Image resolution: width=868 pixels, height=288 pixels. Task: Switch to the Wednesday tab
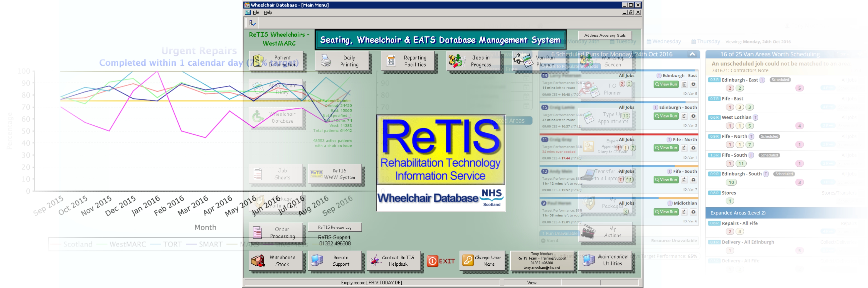pos(664,41)
